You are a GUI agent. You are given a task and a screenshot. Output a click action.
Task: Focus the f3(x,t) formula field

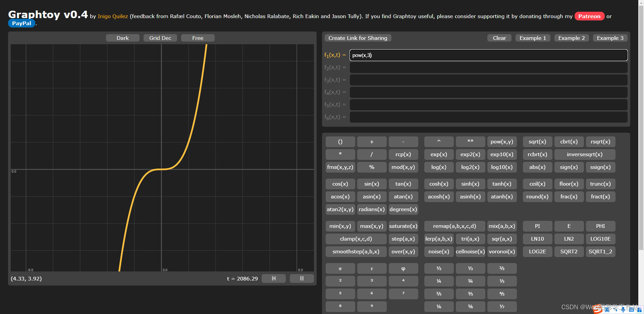pos(489,80)
